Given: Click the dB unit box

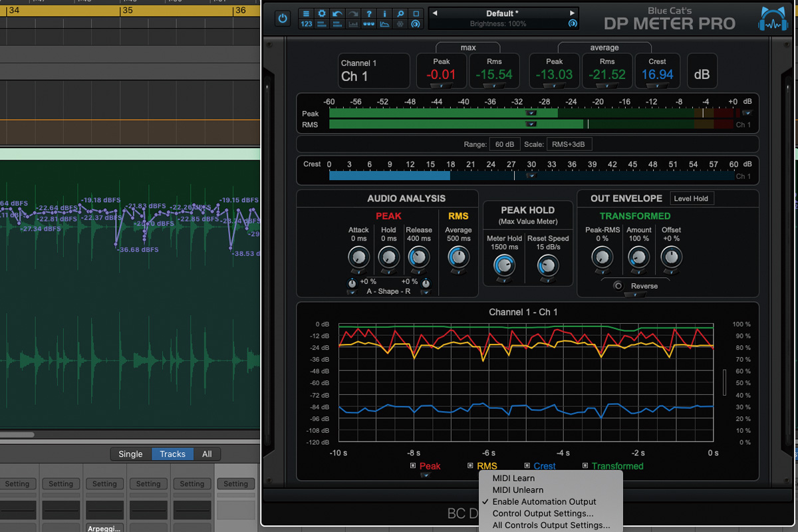Looking at the screenshot, I should (x=702, y=71).
